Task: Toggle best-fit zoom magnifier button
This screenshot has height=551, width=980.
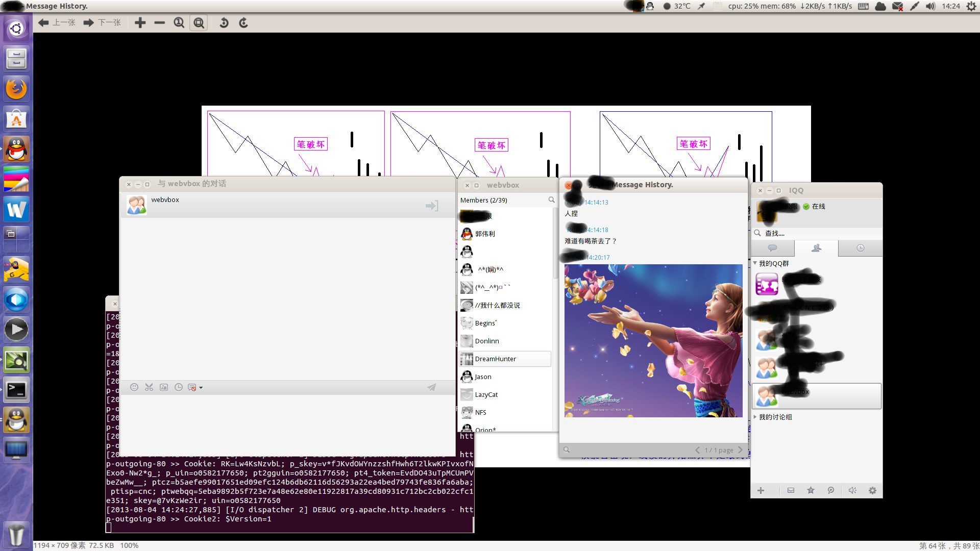Action: pyautogui.click(x=199, y=23)
